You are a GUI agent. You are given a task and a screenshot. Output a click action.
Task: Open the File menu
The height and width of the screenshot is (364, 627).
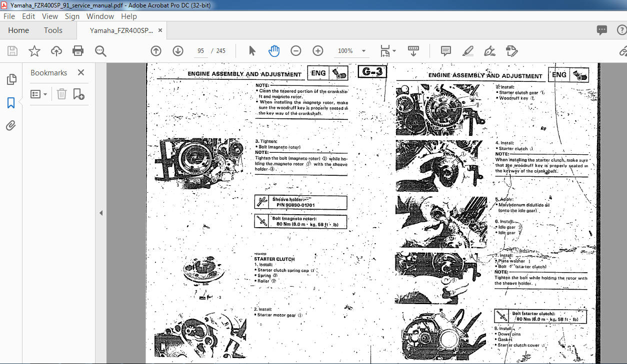[9, 16]
